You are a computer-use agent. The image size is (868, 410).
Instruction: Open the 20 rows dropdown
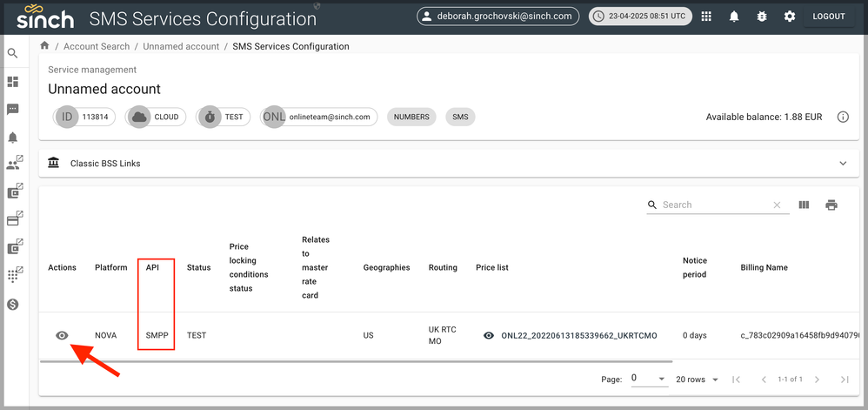click(x=697, y=380)
